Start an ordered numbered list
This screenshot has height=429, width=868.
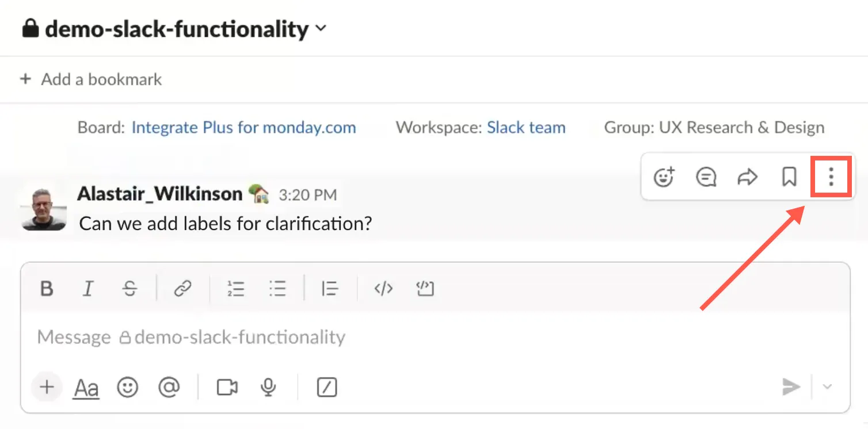pos(236,288)
